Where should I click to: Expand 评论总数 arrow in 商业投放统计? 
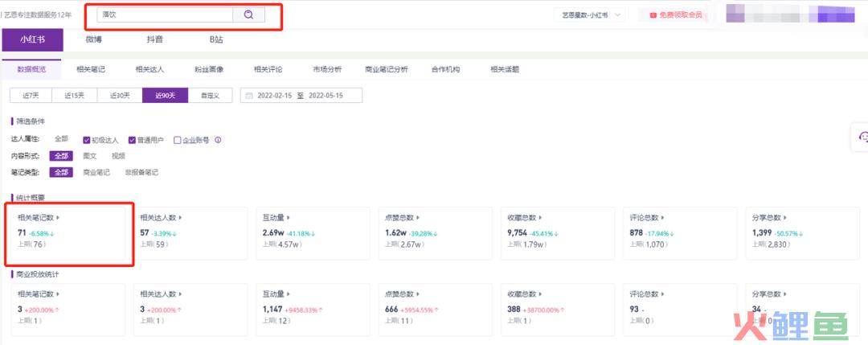point(662,294)
